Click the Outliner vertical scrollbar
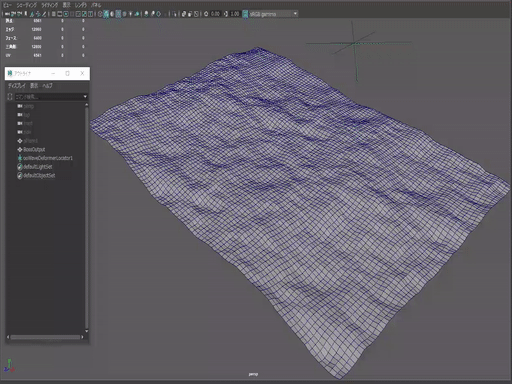This screenshot has height=384, width=512. [x=87, y=217]
